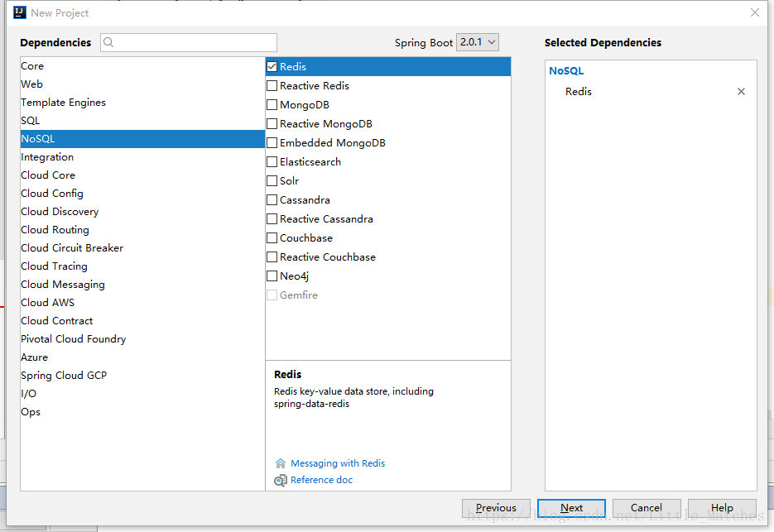Select the Web category
Image resolution: width=774 pixels, height=532 pixels.
(142, 84)
